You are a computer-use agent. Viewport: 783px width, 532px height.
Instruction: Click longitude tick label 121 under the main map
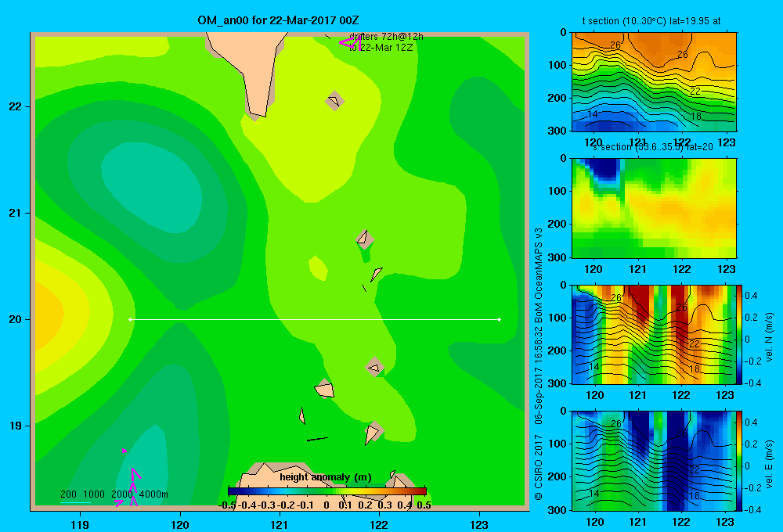(x=280, y=524)
